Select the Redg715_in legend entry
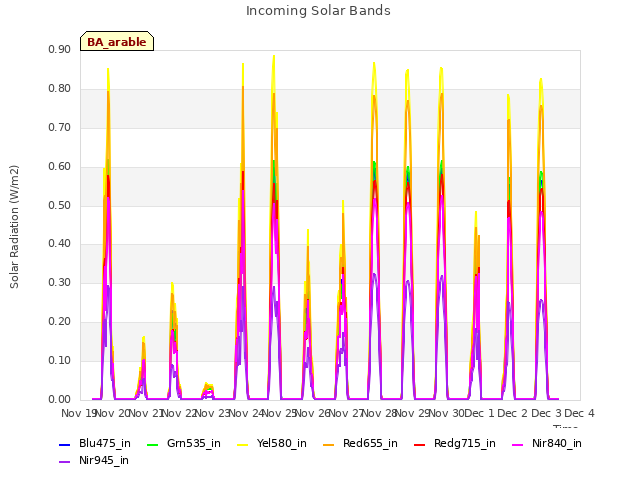The width and height of the screenshot is (640, 480). 455,443
